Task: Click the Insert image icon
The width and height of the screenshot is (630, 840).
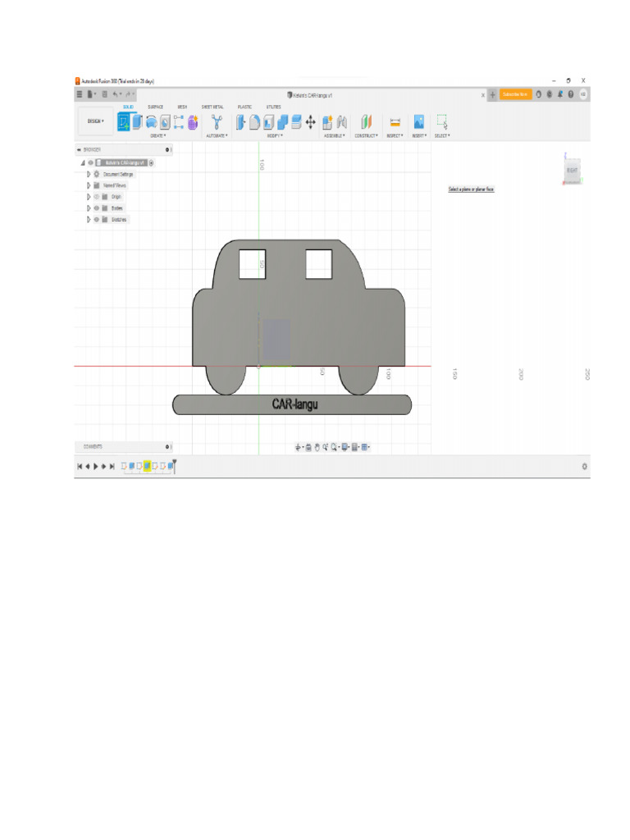Action: pos(419,122)
